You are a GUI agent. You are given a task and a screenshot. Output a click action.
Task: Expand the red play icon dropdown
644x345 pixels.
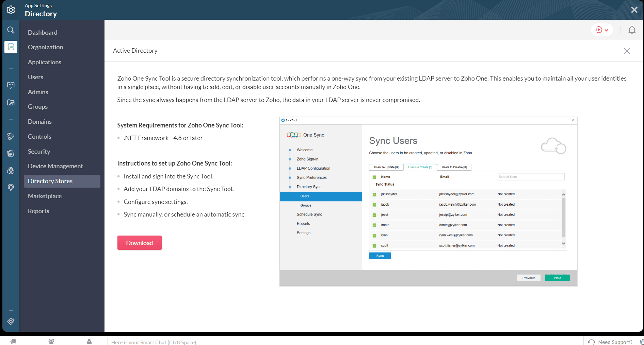point(602,30)
